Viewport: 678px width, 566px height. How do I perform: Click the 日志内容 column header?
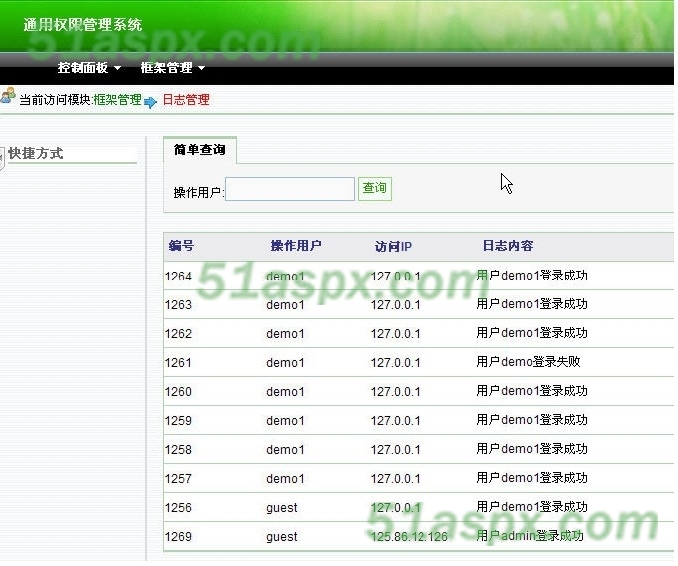507,246
